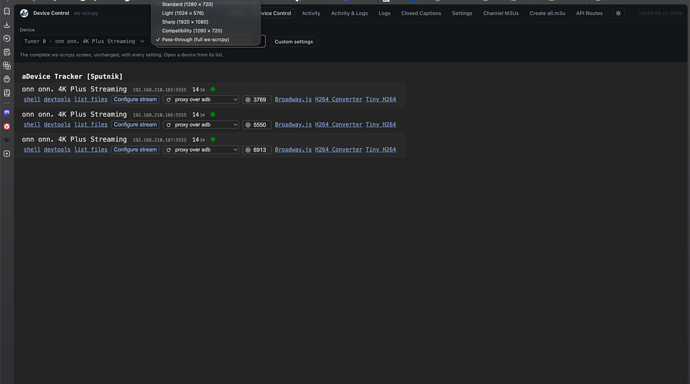Screen dimensions: 690x384
Task: Click the 192.168.210.165:5555 address text
Action: click(159, 90)
